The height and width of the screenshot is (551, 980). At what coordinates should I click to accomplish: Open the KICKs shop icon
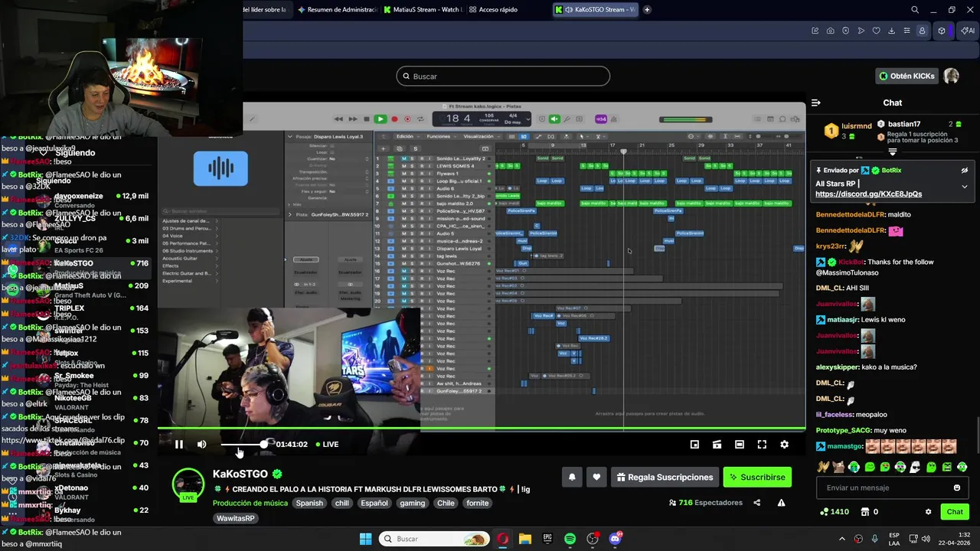tap(865, 511)
